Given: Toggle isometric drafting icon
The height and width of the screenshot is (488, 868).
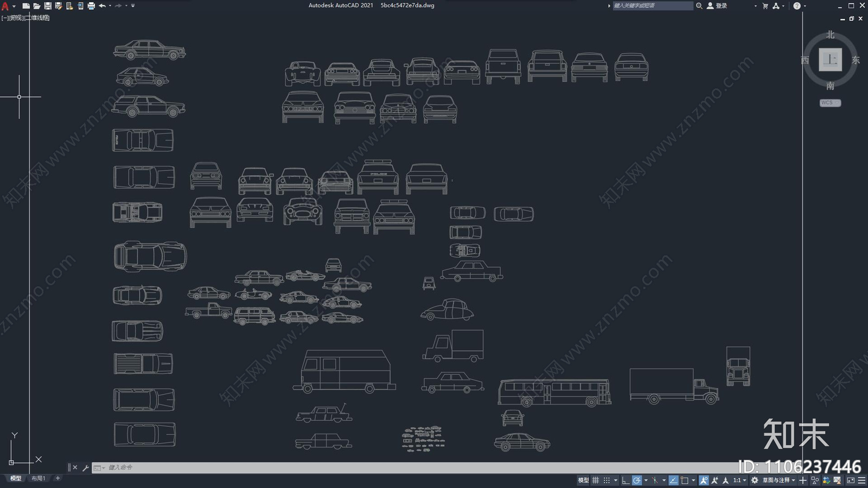Looking at the screenshot, I should click(x=655, y=480).
